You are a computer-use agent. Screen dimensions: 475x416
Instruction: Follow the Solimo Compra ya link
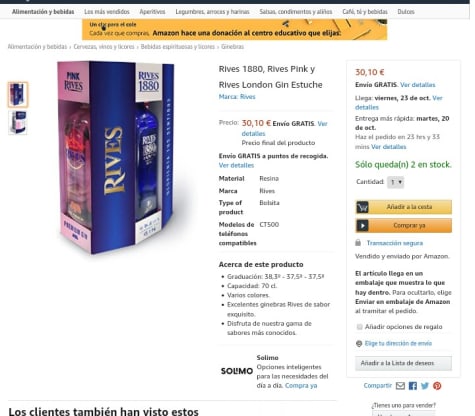coord(301,386)
